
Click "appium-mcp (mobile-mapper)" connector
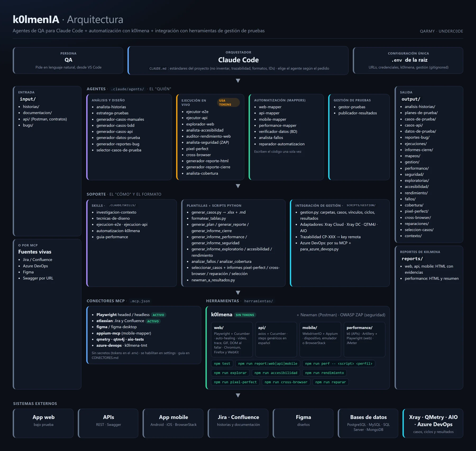coord(124,333)
